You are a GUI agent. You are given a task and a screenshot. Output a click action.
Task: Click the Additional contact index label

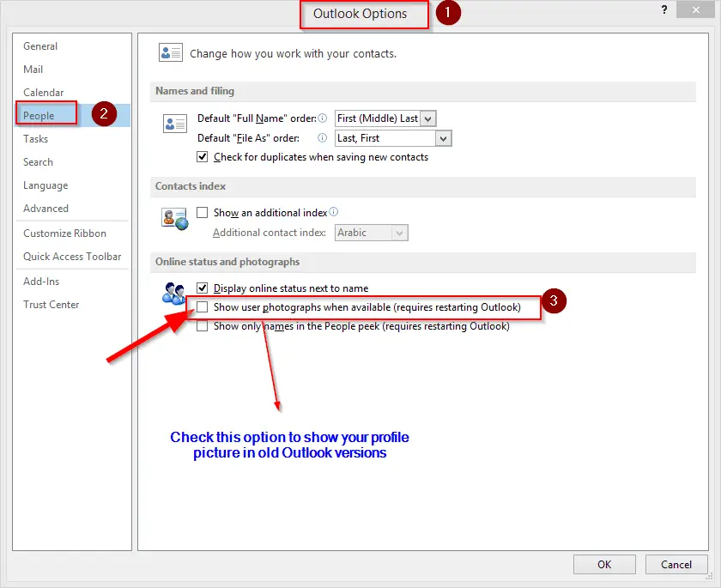(x=269, y=233)
